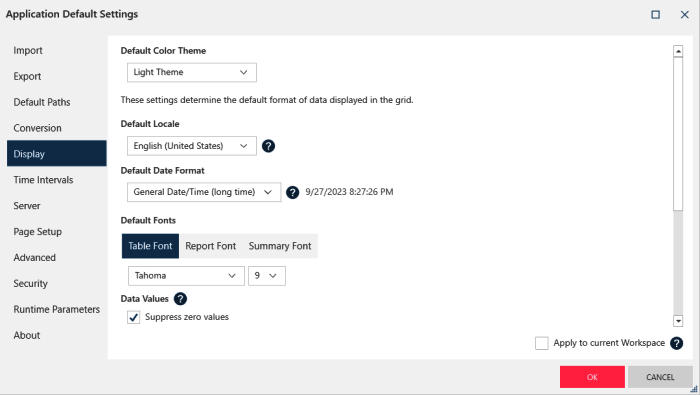Open the Default Locale dropdown
Image resolution: width=700 pixels, height=395 pixels.
pyautogui.click(x=192, y=146)
